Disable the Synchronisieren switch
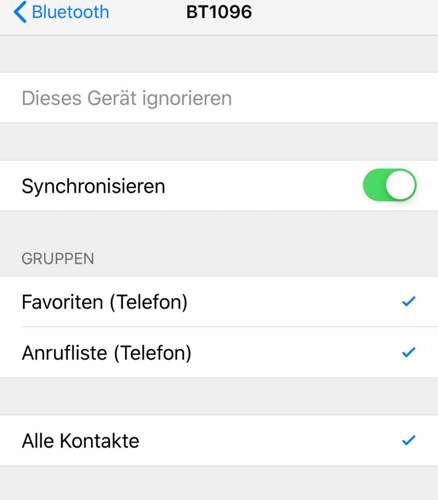This screenshot has height=500, width=438. [x=389, y=185]
